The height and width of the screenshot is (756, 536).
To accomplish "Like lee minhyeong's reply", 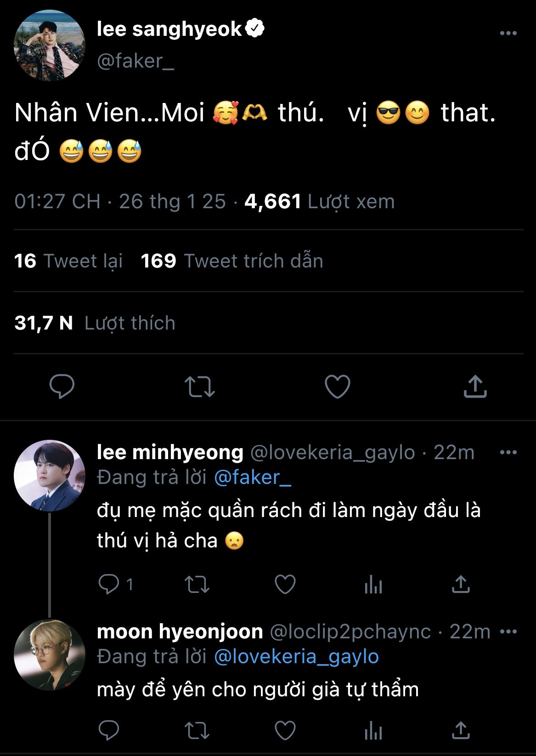I will tap(285, 585).
